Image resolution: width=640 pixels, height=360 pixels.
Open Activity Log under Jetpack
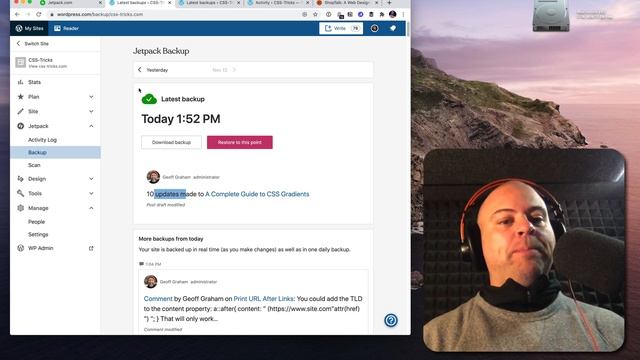(x=42, y=140)
